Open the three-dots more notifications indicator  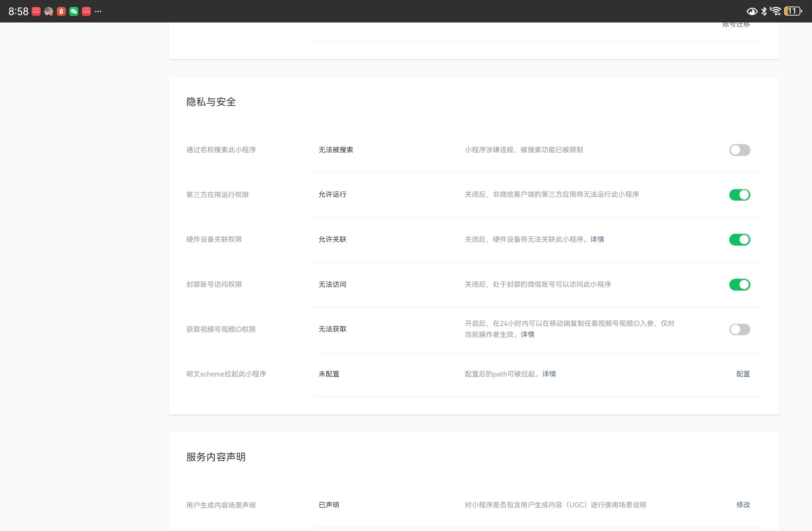98,11
